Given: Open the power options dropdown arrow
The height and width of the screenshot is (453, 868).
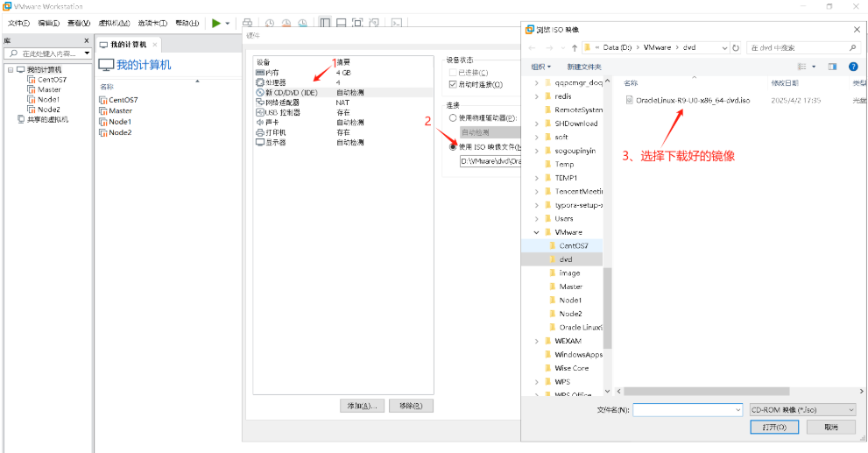Looking at the screenshot, I should tap(227, 24).
